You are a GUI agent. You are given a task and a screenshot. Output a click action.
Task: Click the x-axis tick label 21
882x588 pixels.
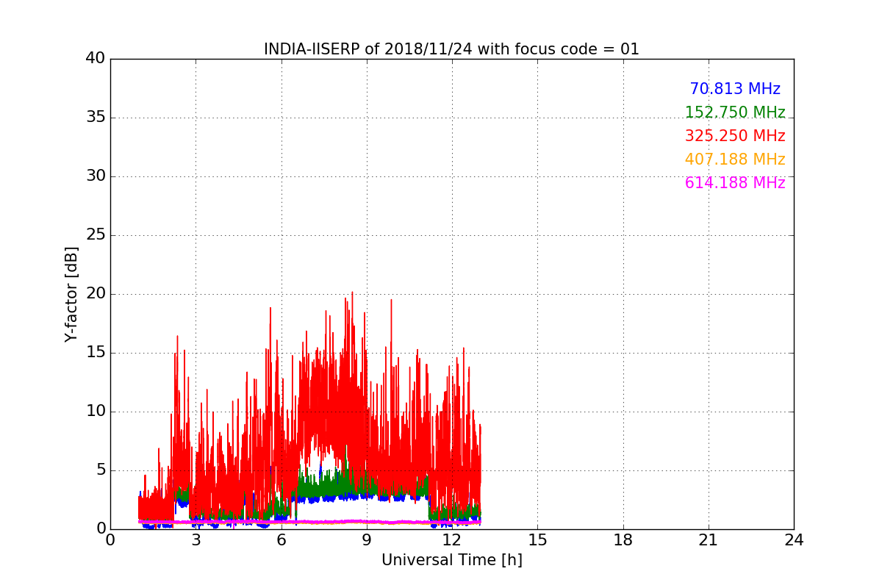[x=709, y=539]
